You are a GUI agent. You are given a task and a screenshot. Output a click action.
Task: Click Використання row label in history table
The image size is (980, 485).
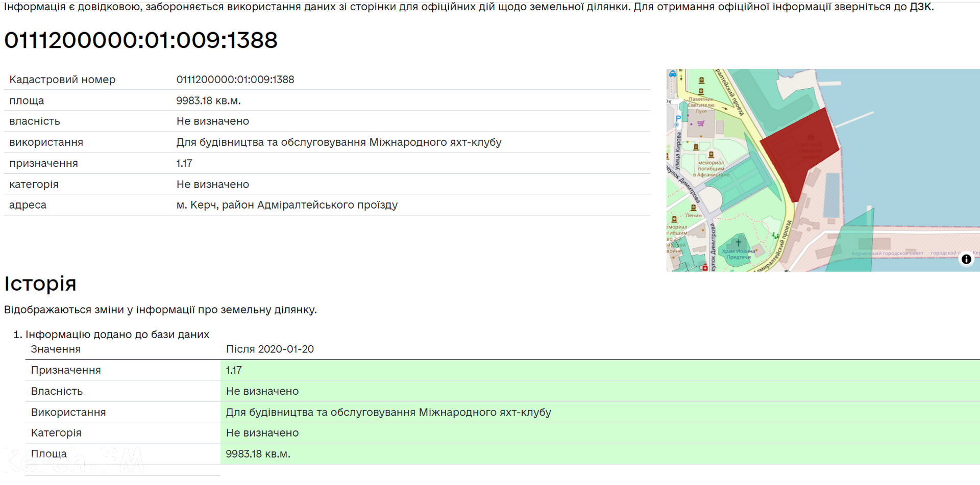68,412
